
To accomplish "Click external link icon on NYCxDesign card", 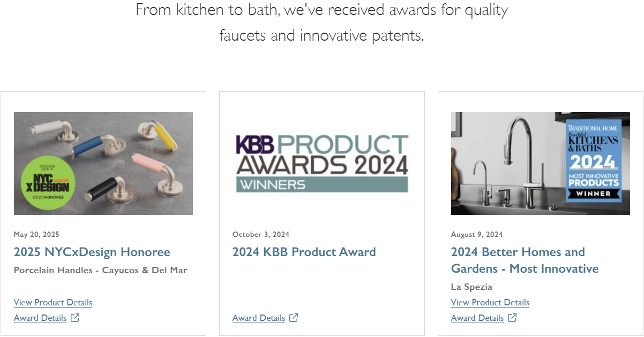I will pos(75,318).
